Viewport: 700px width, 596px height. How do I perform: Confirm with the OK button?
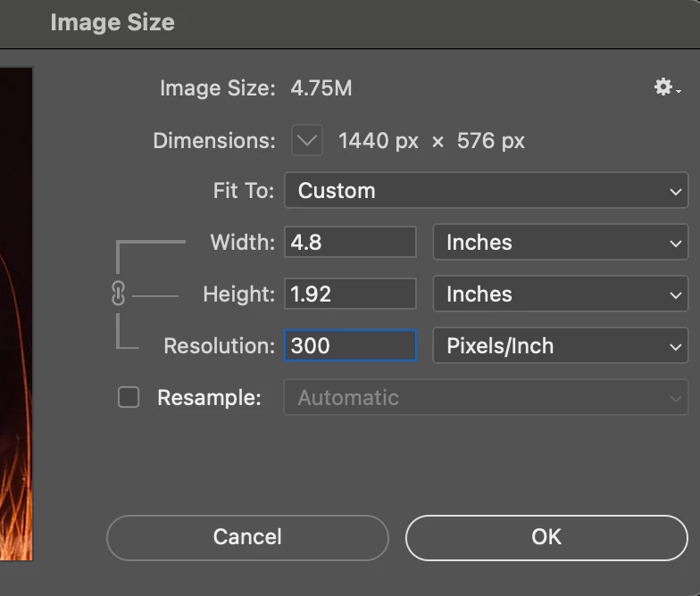pyautogui.click(x=546, y=536)
